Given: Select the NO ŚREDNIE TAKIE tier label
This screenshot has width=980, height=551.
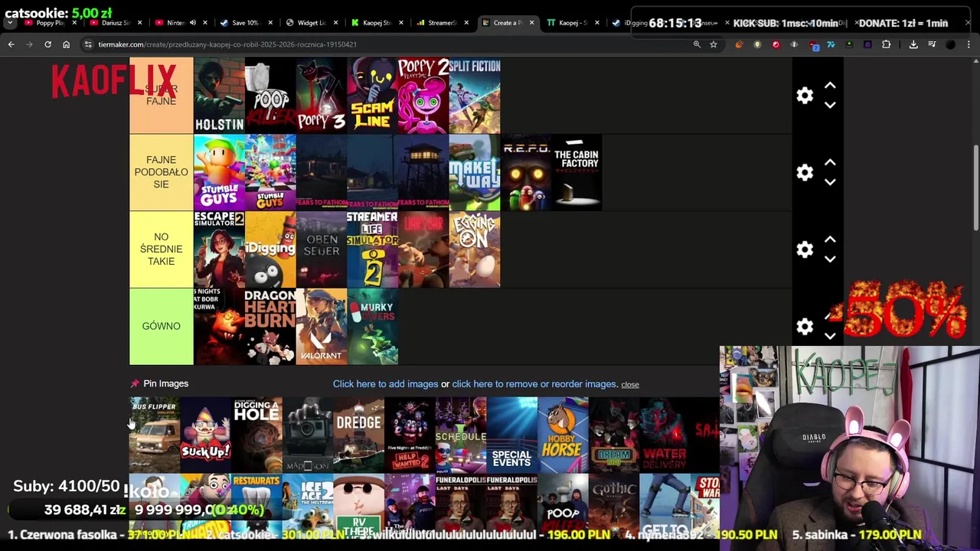Looking at the screenshot, I should click(161, 249).
